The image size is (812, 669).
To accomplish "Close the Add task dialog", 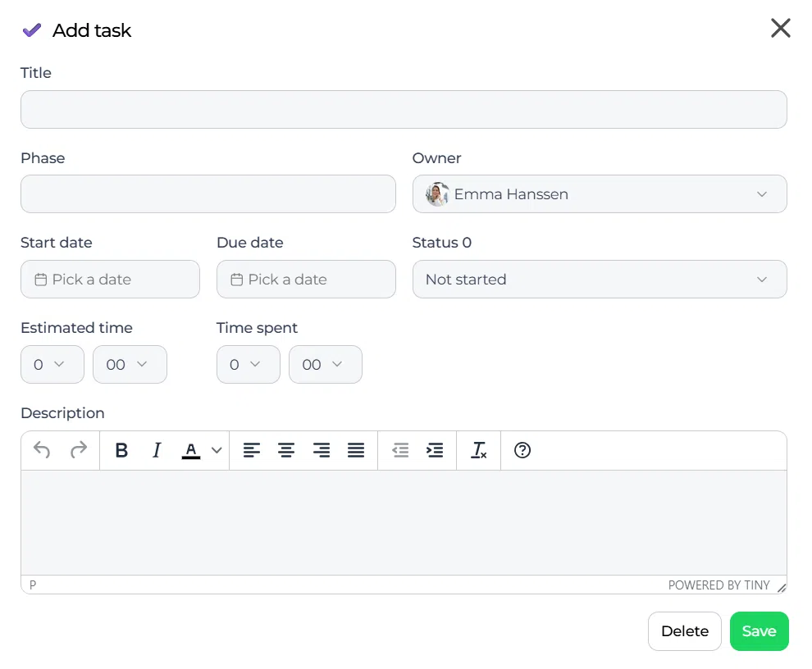I will click(780, 28).
